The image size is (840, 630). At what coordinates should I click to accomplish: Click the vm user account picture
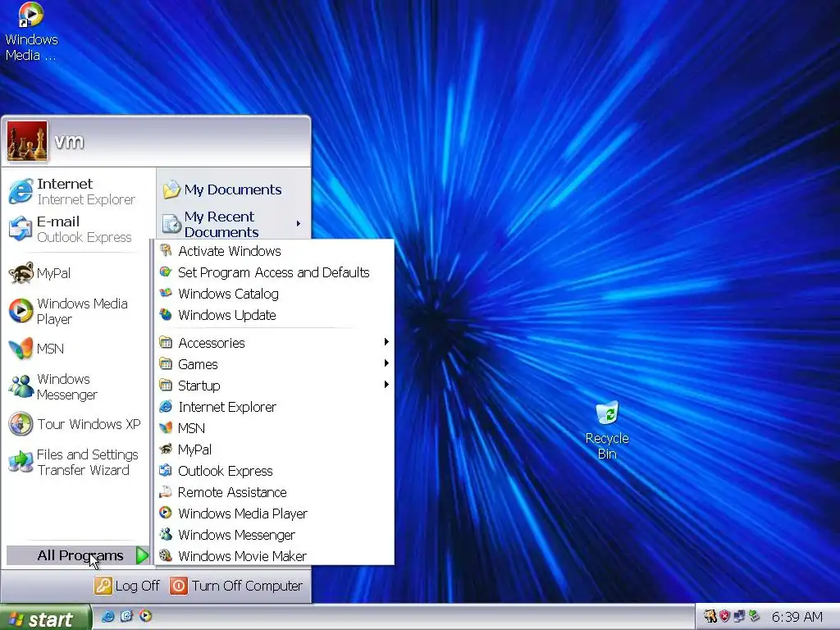[27, 141]
